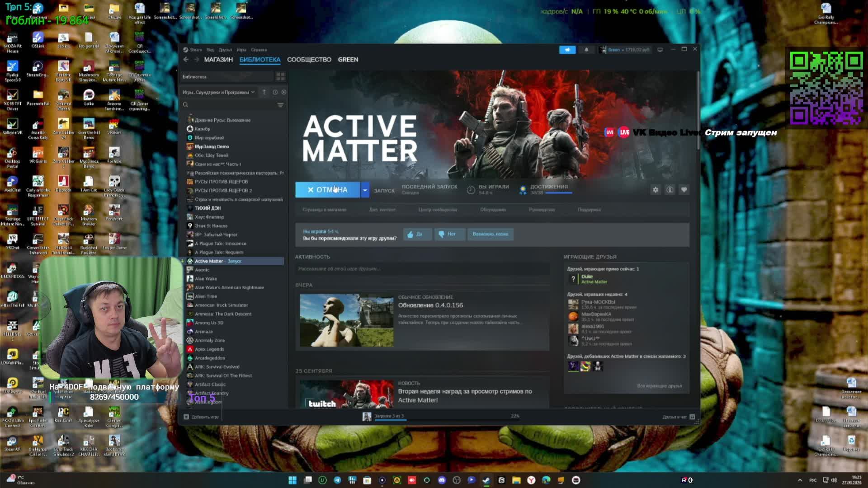Open the dropdown arrow beside ОТМЕНА
The height and width of the screenshot is (488, 868).
tap(365, 190)
